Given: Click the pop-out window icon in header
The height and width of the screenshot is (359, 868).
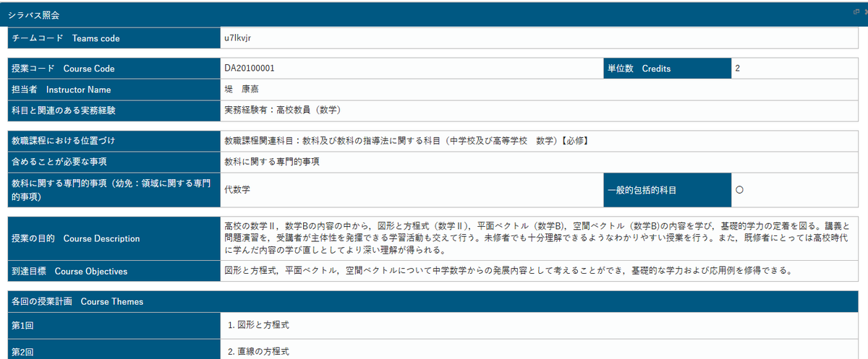Looking at the screenshot, I should 856,12.
